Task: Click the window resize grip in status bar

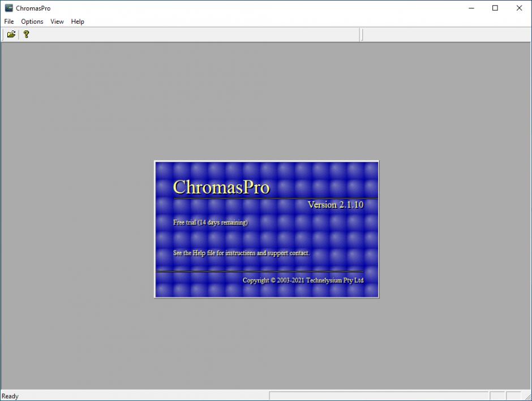Action: click(527, 396)
